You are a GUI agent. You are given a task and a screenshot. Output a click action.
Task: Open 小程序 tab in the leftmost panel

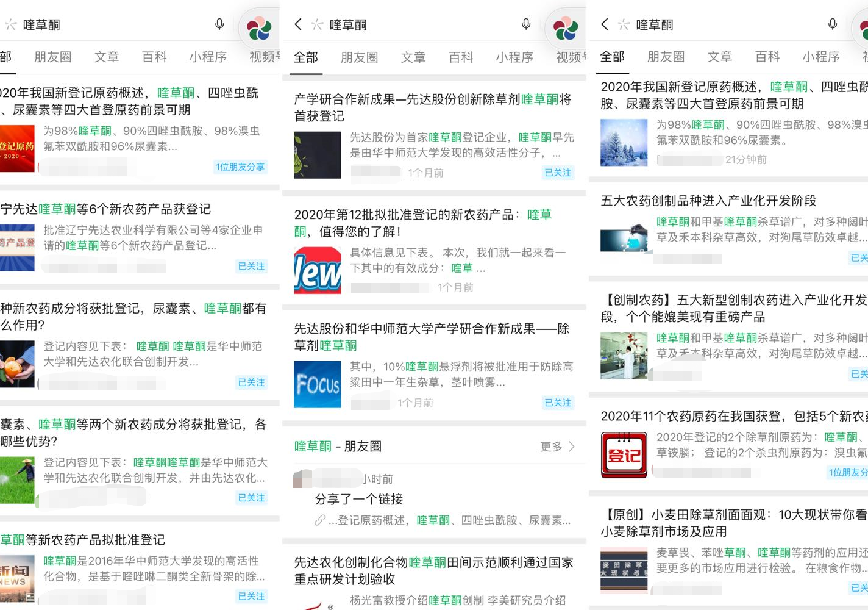click(208, 57)
